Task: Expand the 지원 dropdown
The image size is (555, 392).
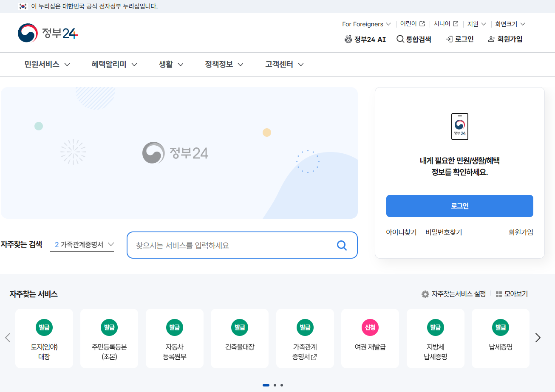Action: click(476, 24)
